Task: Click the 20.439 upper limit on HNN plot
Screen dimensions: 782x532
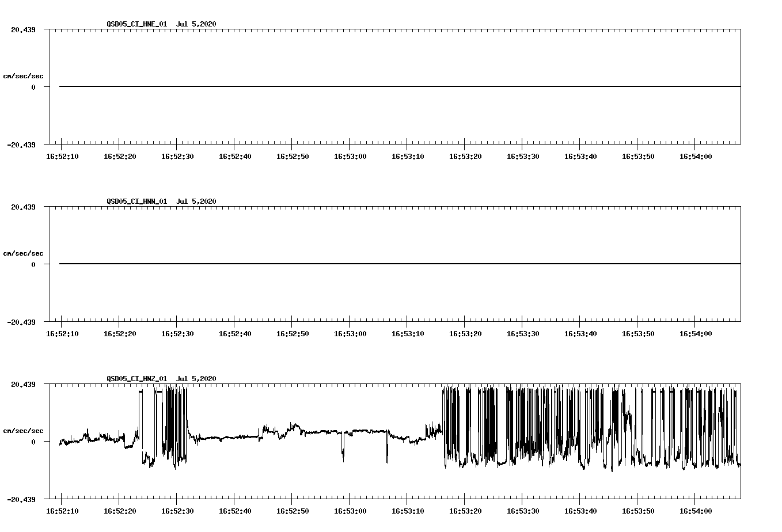Action: point(23,207)
